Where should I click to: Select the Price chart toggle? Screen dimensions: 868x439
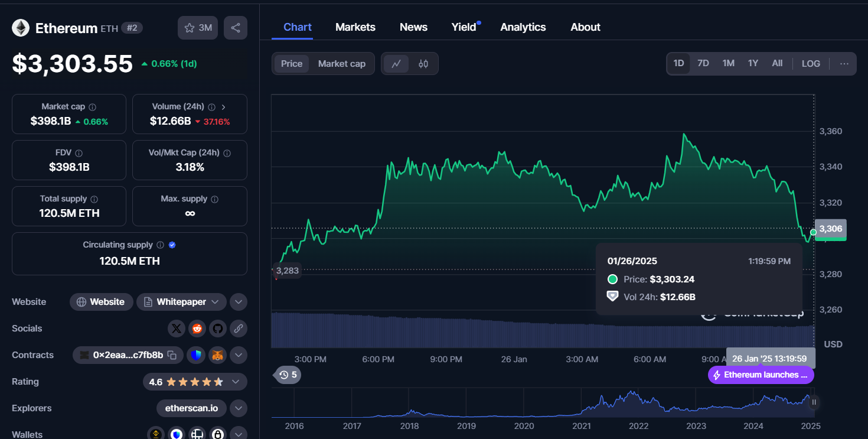pos(292,64)
